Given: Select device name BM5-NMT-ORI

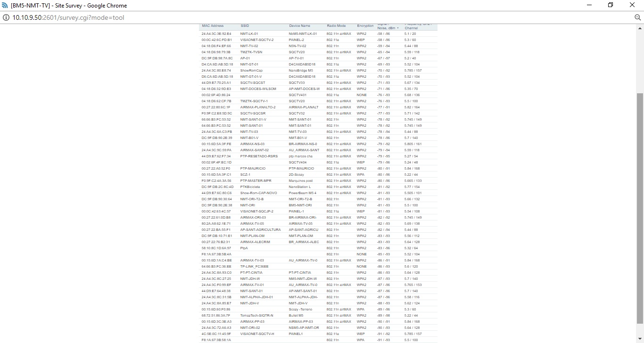Looking at the screenshot, I should click(300, 205).
